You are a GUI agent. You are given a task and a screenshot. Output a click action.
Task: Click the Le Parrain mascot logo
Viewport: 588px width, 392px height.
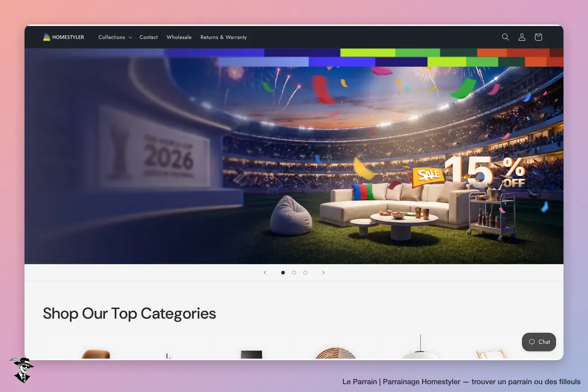coord(22,370)
